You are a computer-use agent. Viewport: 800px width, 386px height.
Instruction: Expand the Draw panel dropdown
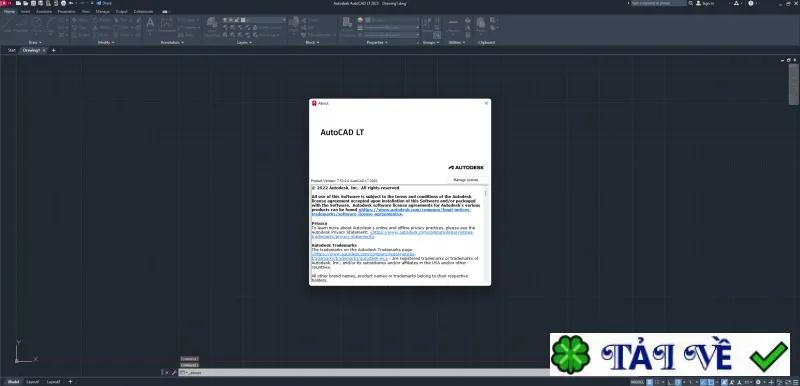(x=35, y=42)
